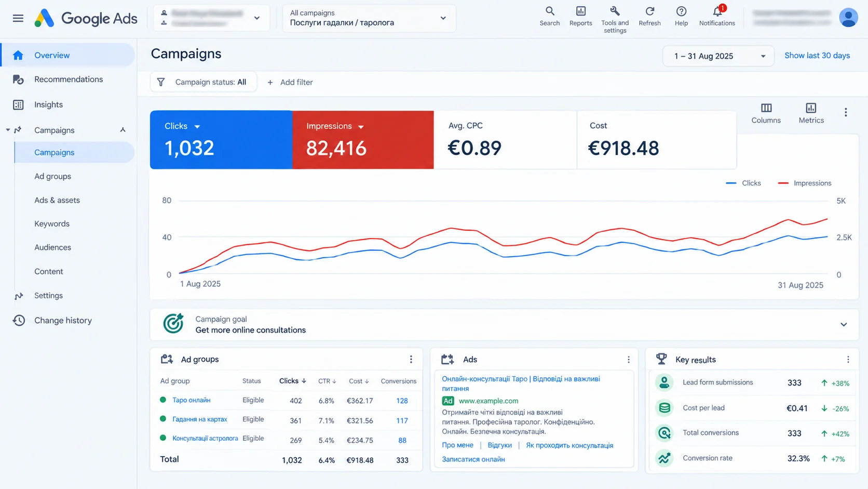Image resolution: width=868 pixels, height=489 pixels.
Task: Open the Гадання на картах ad group
Action: 200,419
